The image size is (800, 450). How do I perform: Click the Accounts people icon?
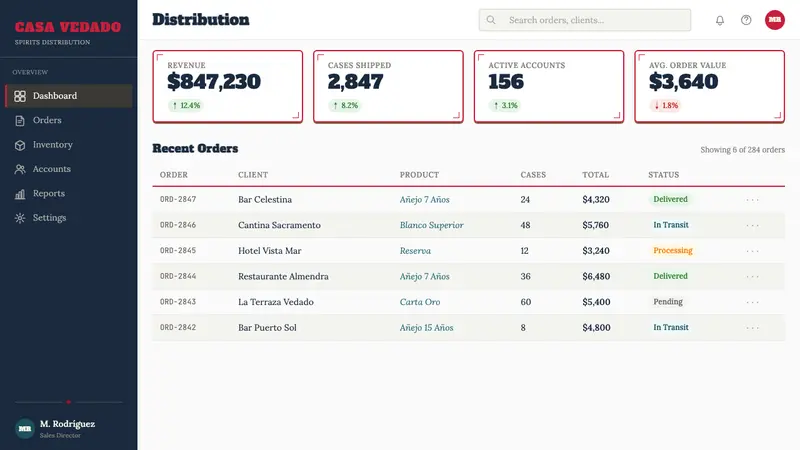20,169
